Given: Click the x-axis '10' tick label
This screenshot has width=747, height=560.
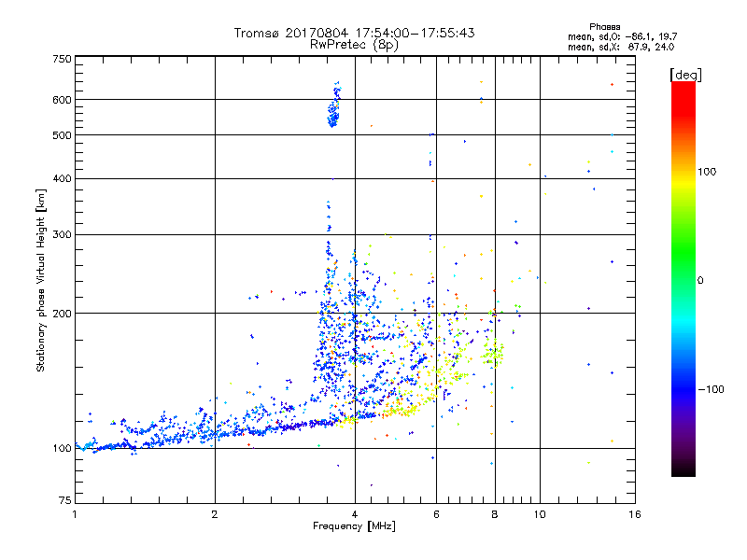Looking at the screenshot, I should [540, 514].
